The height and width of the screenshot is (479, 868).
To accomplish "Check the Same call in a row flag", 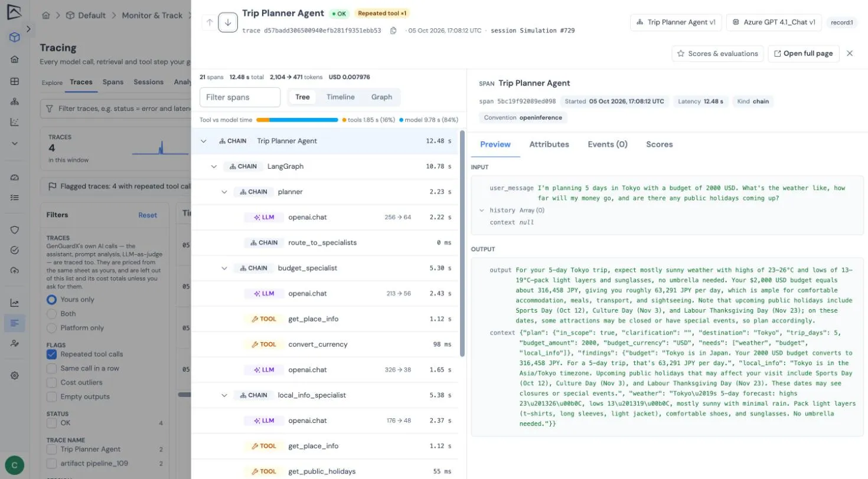I will (51, 369).
